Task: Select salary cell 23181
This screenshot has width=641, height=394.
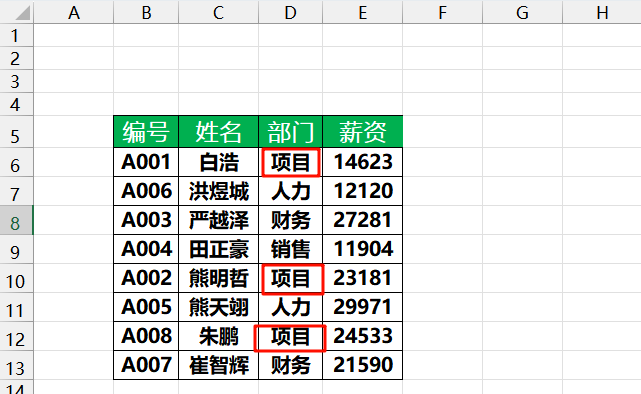Action: pyautogui.click(x=363, y=278)
